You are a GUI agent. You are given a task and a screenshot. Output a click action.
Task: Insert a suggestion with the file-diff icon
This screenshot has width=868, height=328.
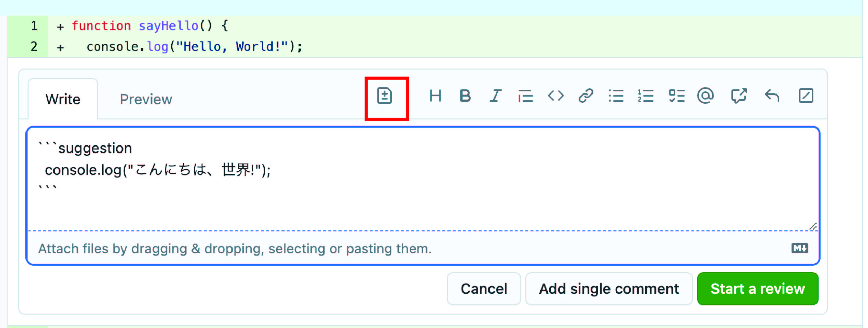384,96
